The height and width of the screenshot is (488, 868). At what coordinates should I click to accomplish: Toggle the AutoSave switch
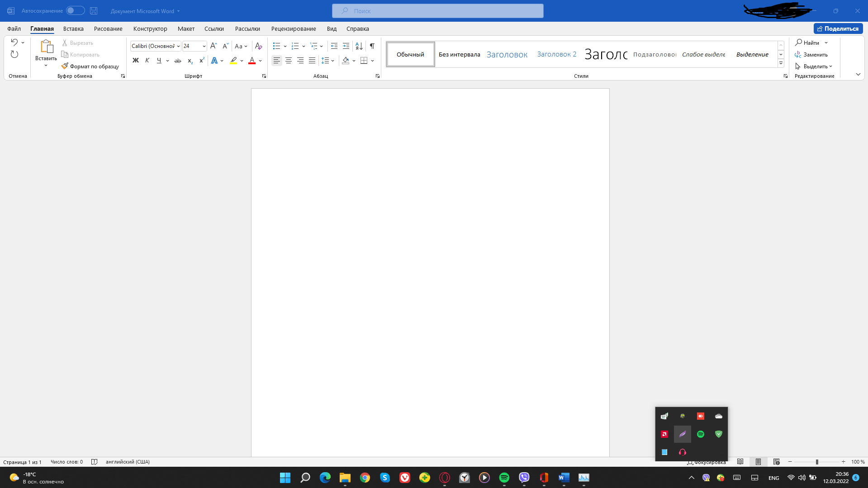click(x=75, y=11)
